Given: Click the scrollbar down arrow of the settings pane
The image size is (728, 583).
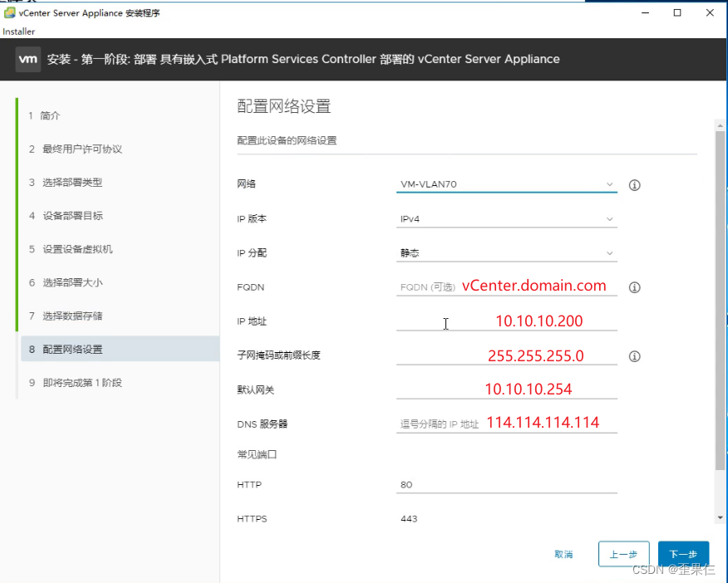Looking at the screenshot, I should click(x=721, y=517).
